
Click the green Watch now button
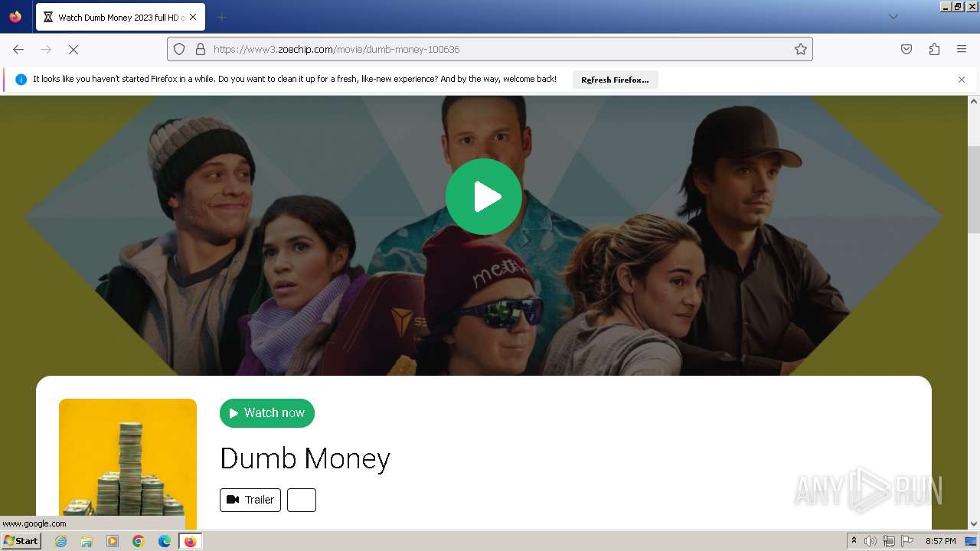coord(267,413)
